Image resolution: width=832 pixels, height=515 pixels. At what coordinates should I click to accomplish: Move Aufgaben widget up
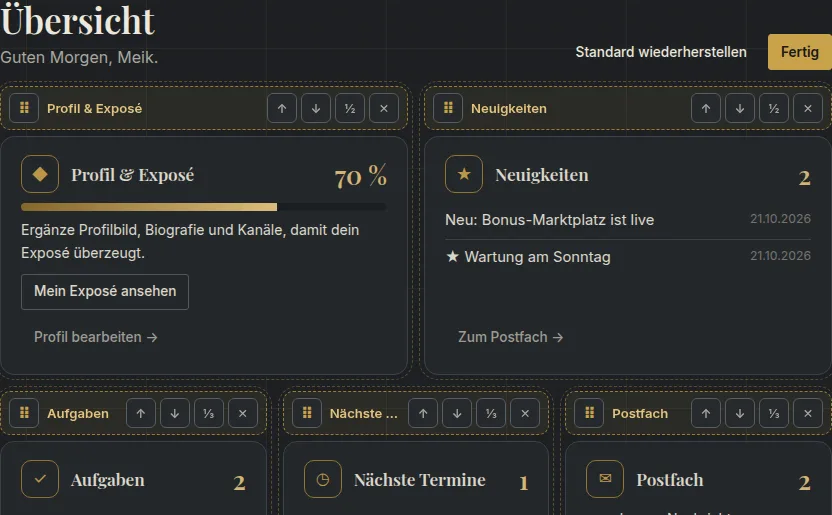[141, 413]
